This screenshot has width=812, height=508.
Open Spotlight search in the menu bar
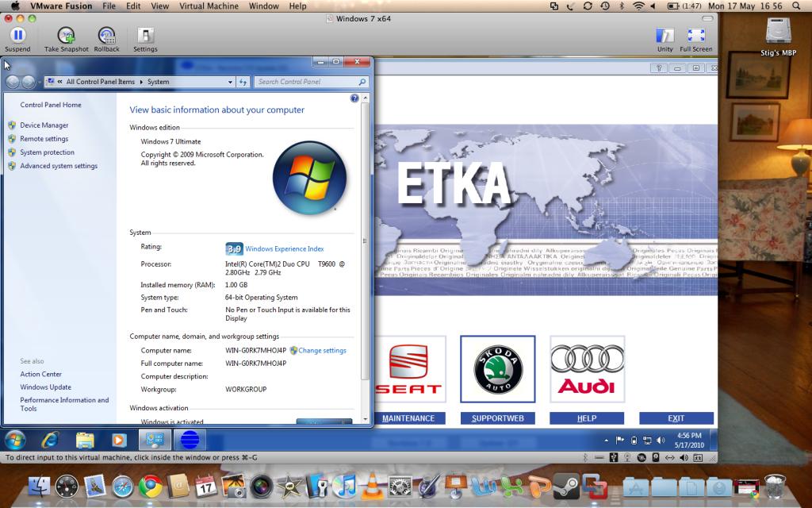pyautogui.click(x=796, y=6)
